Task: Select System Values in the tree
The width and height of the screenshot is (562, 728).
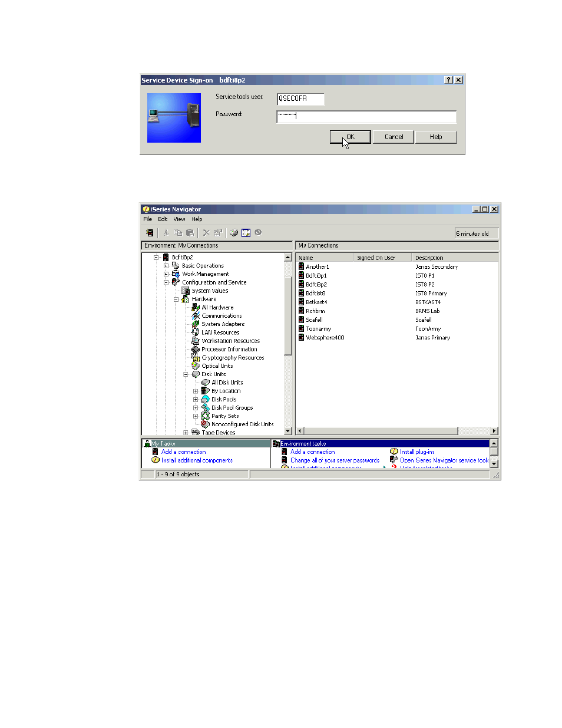Action: point(210,291)
